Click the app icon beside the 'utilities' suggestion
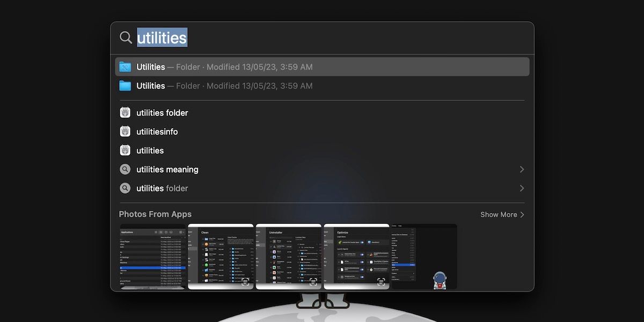Viewport: 644px width, 322px height. click(x=125, y=150)
